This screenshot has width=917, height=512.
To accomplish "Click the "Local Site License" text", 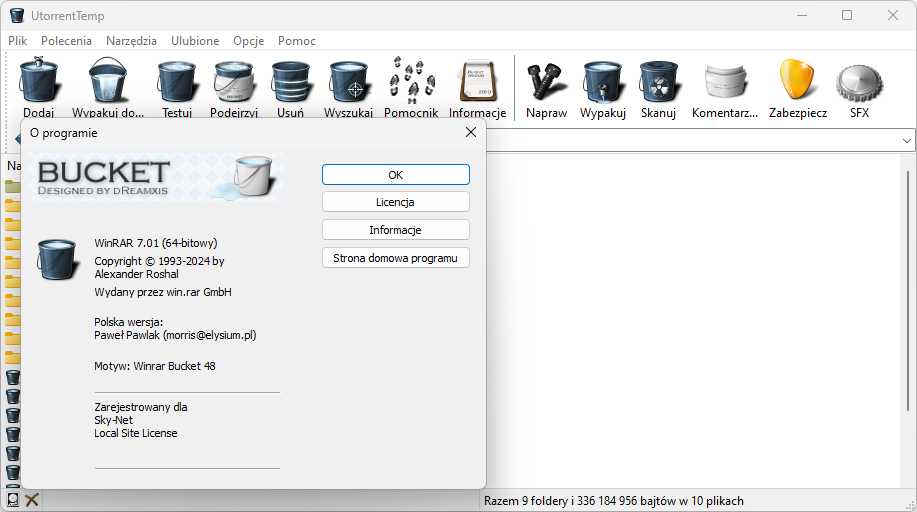I will coord(136,433).
